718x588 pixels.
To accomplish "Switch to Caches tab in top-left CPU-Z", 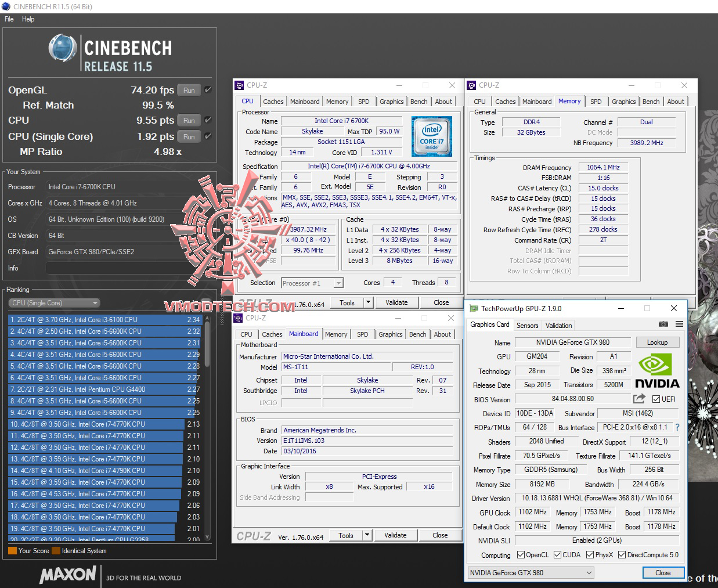I will 273,102.
